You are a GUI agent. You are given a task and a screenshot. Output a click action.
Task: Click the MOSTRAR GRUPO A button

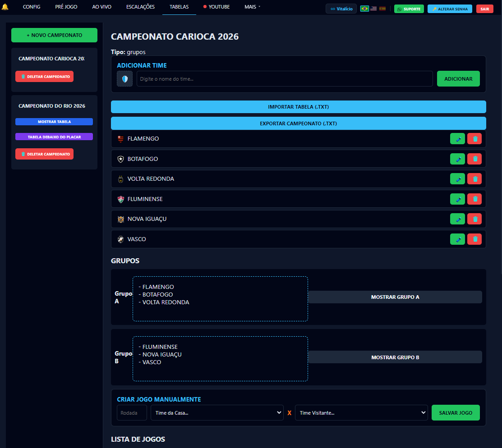(395, 297)
